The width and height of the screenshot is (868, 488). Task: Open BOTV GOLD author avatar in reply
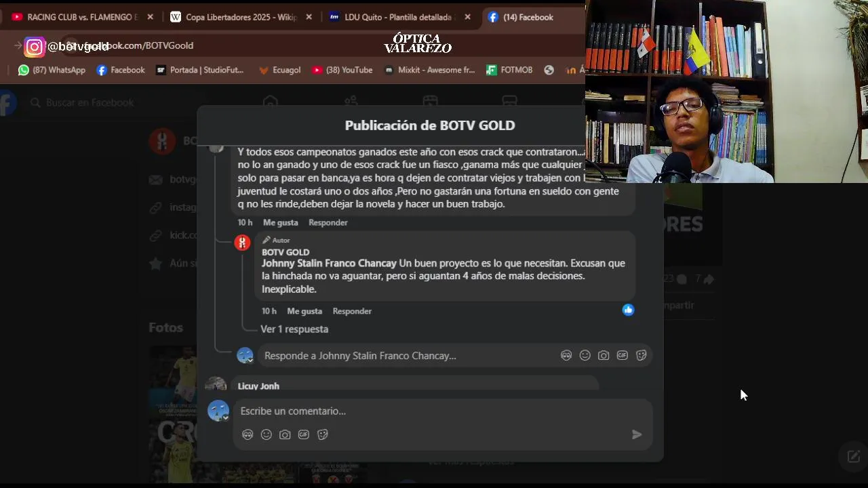242,243
